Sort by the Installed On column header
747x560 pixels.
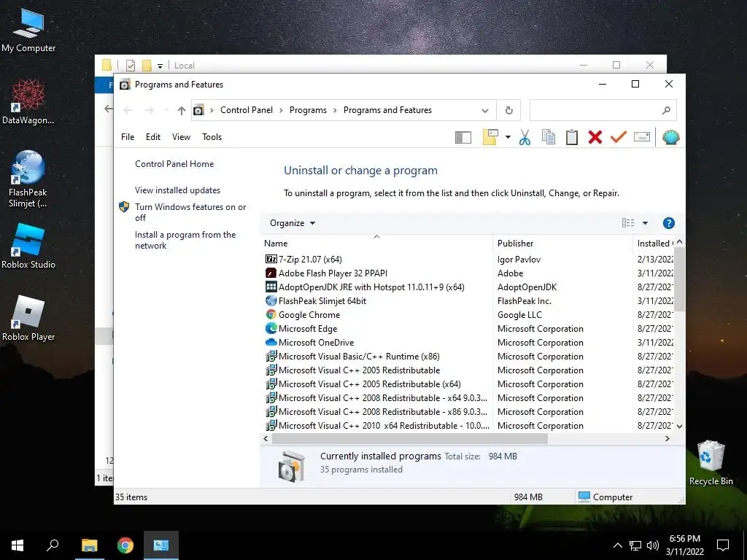coord(654,244)
